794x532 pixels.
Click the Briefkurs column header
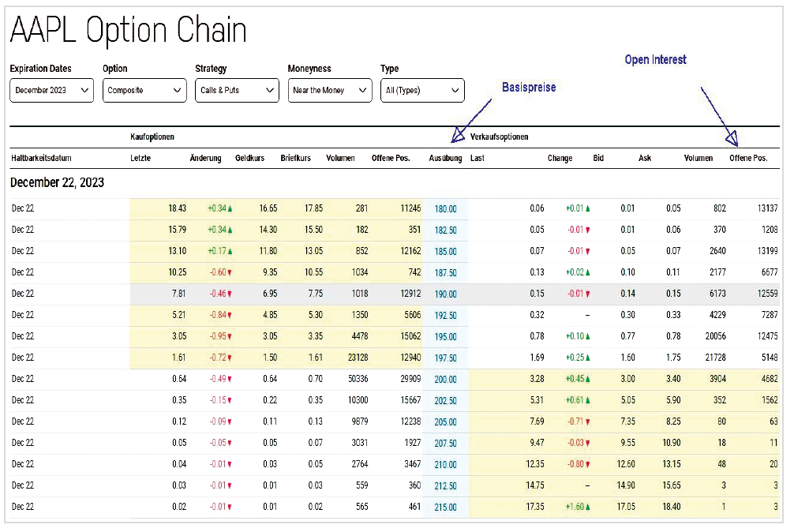(295, 158)
